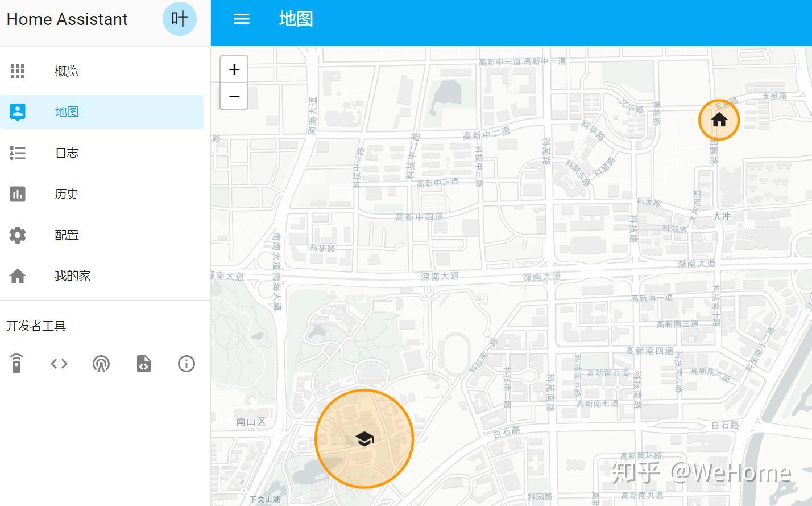Open developer Services code icon
This screenshot has width=812, height=506.
click(59, 363)
